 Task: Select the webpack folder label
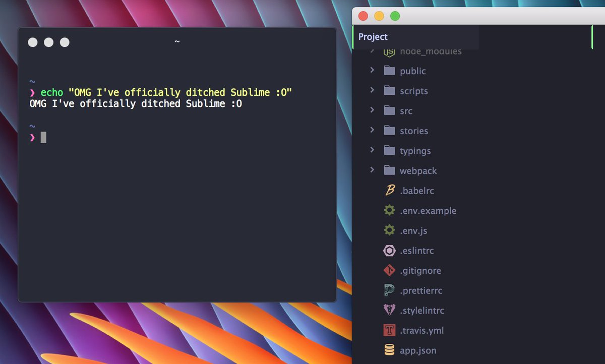418,171
